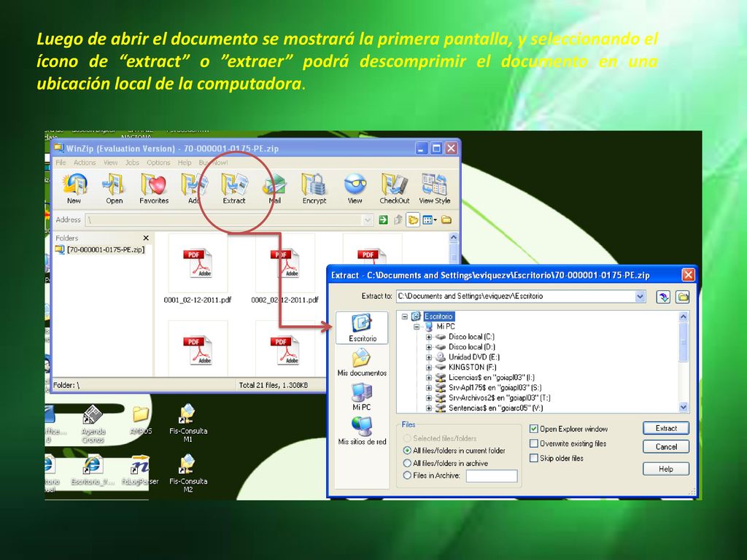Click the Mail icon in WinZip toolbar
747x560 pixels.
(x=274, y=189)
